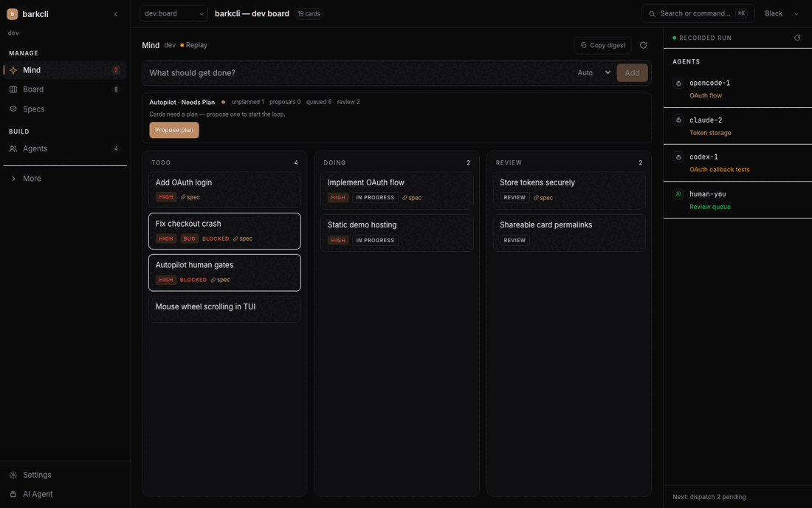Viewport: 812px width, 508px height.
Task: Collapse the sidebar with the chevron
Action: pos(116,14)
